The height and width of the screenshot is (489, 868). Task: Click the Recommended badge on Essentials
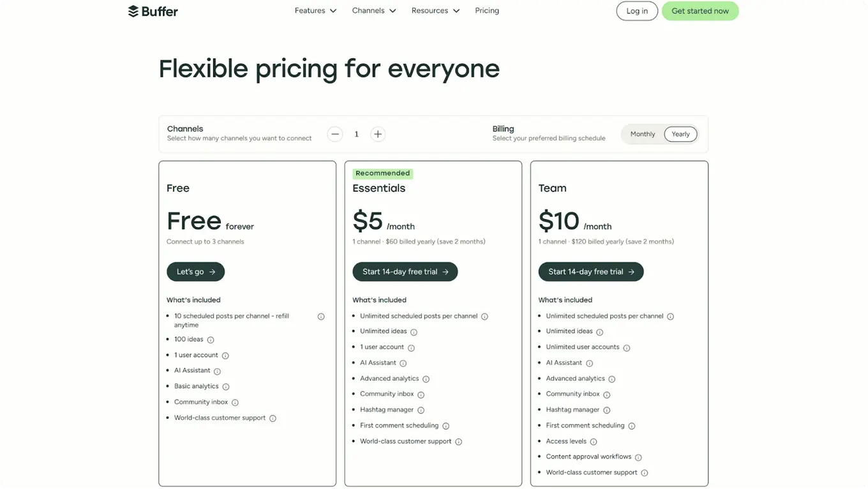tap(382, 173)
